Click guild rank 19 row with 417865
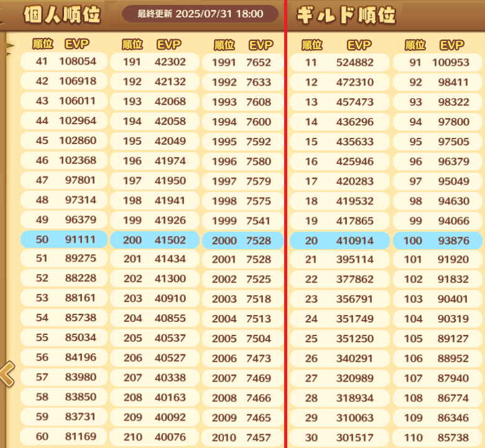Viewport: 485px width, 448px height. (339, 221)
